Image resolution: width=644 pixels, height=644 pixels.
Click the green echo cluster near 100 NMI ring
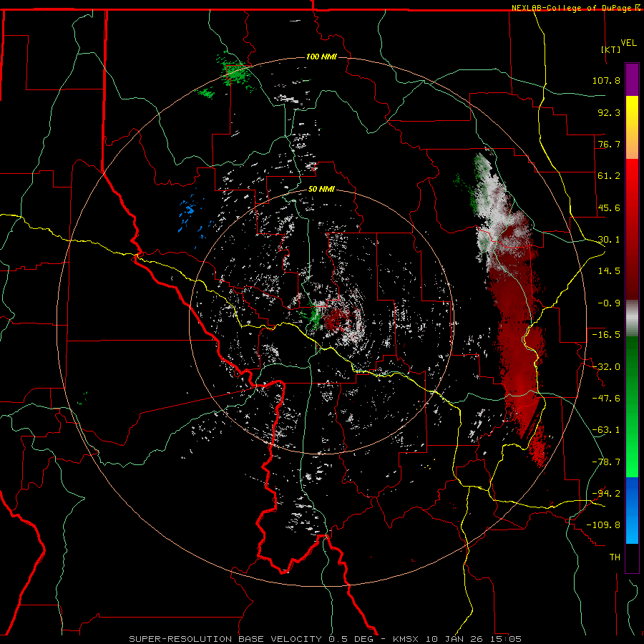pos(234,74)
